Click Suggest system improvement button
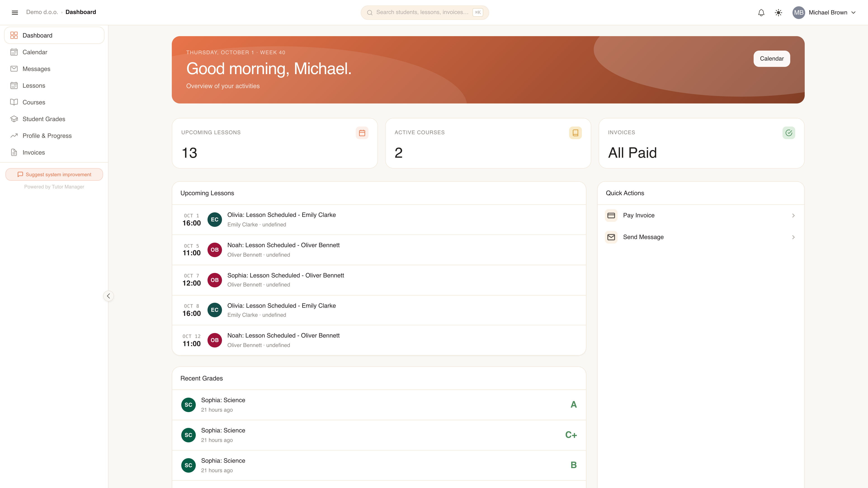 [x=54, y=174]
